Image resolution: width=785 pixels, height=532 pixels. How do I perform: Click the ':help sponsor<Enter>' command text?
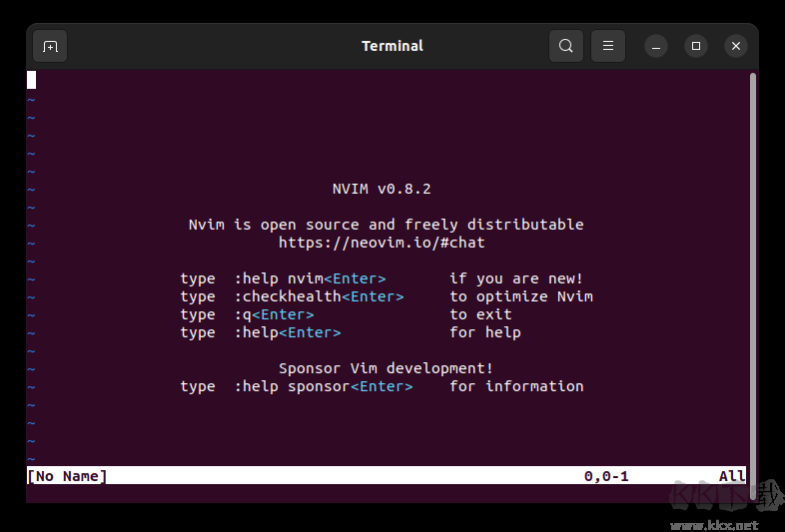pos(324,386)
